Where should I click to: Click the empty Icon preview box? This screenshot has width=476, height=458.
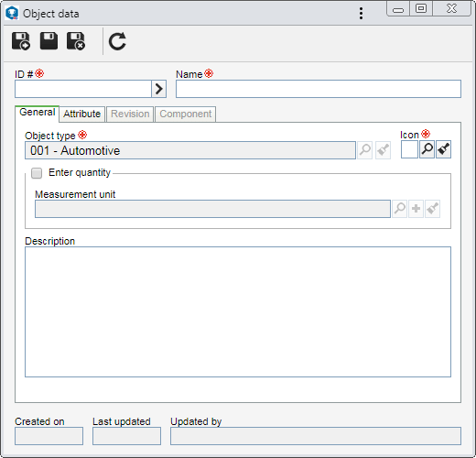409,149
